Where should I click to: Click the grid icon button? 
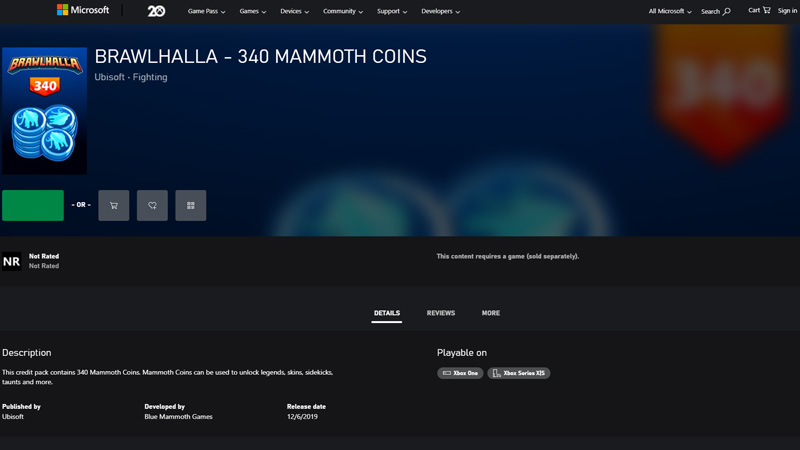coord(191,205)
